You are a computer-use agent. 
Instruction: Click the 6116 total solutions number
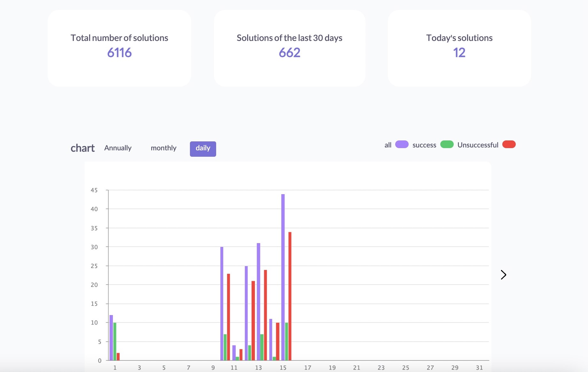click(x=119, y=53)
